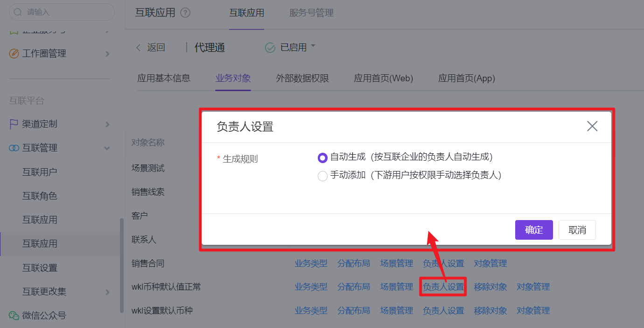Image resolution: width=644 pixels, height=328 pixels.
Task: Select 自动生成 radio option
Action: (x=322, y=157)
